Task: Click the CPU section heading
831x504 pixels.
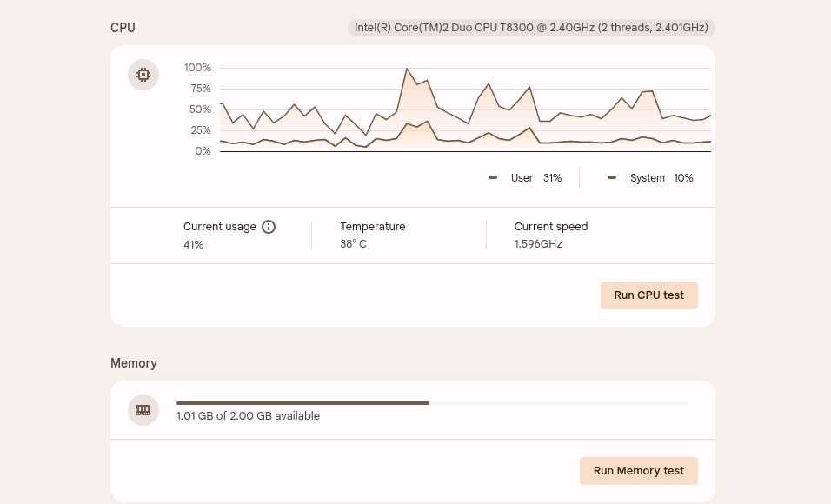Action: (x=123, y=28)
